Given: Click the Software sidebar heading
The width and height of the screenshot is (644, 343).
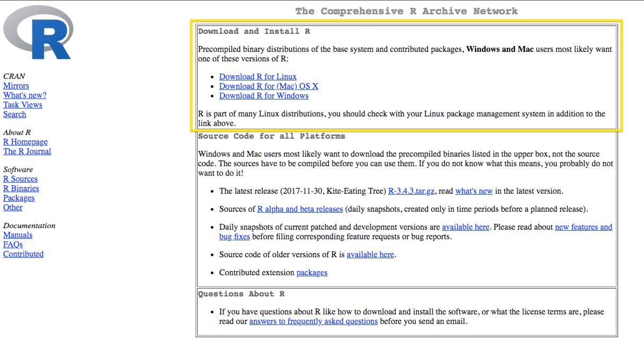Looking at the screenshot, I should click(x=18, y=169).
